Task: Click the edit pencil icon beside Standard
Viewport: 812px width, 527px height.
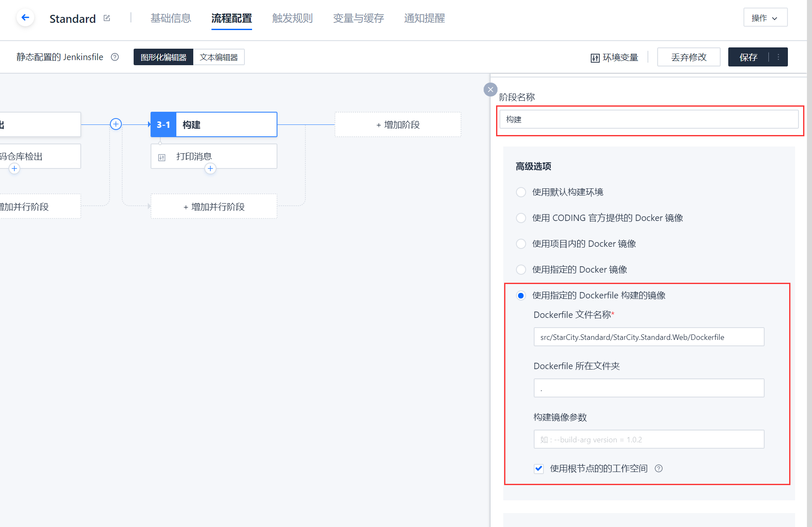Action: [107, 18]
